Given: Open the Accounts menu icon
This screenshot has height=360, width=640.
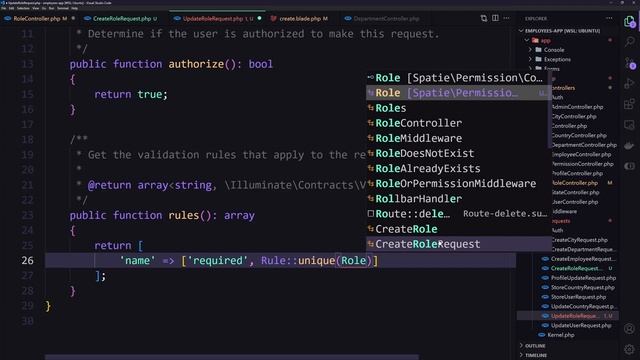Looking at the screenshot, I should (x=629, y=329).
